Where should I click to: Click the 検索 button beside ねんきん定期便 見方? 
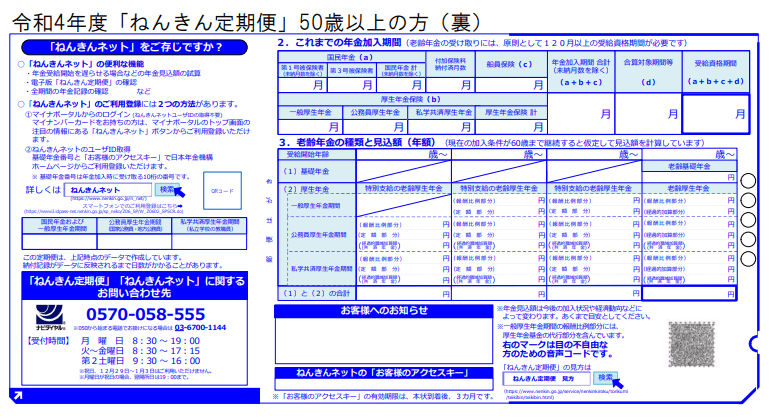pos(606,379)
